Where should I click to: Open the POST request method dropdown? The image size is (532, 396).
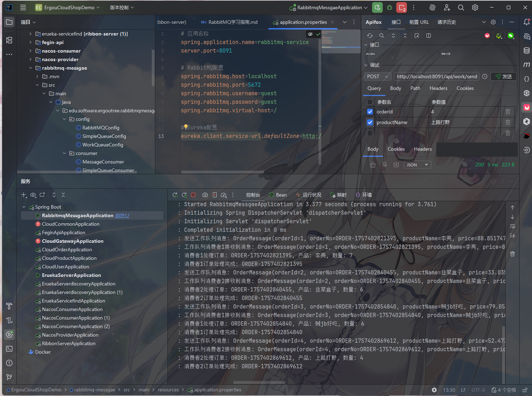(377, 76)
